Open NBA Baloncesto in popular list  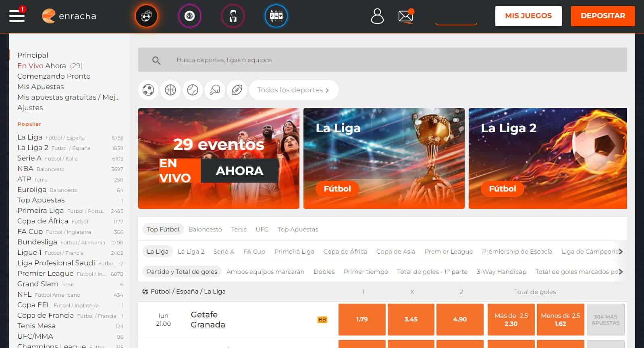(70, 169)
